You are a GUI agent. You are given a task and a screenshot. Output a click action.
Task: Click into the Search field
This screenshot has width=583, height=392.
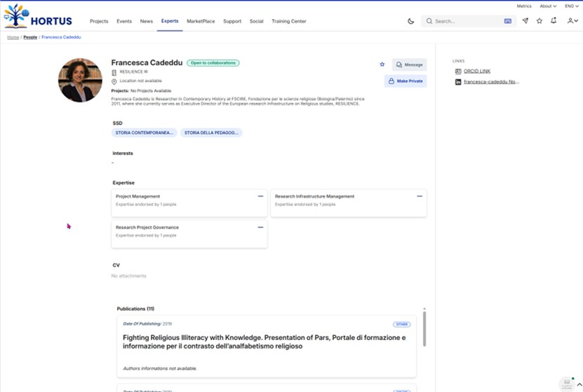469,21
